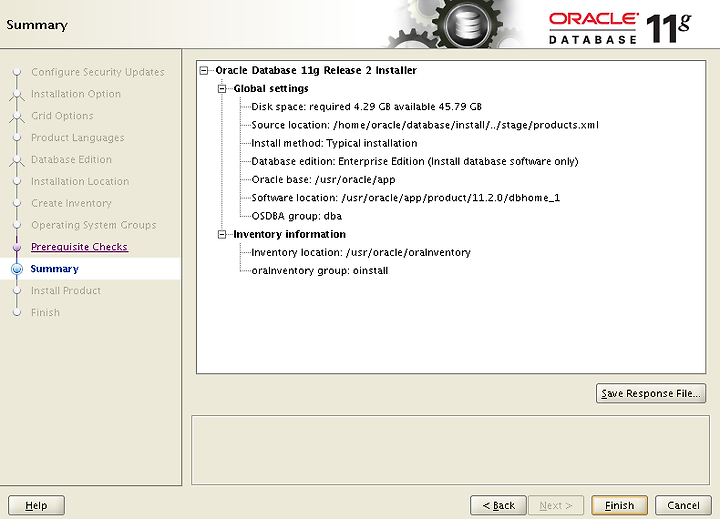The height and width of the screenshot is (519, 720).
Task: Select the 'Software location' tree row
Action: (405, 198)
